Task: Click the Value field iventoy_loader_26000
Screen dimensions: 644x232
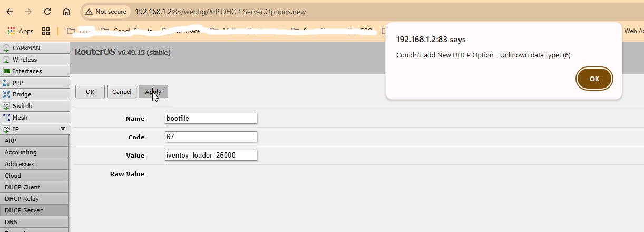Action: 211,155
